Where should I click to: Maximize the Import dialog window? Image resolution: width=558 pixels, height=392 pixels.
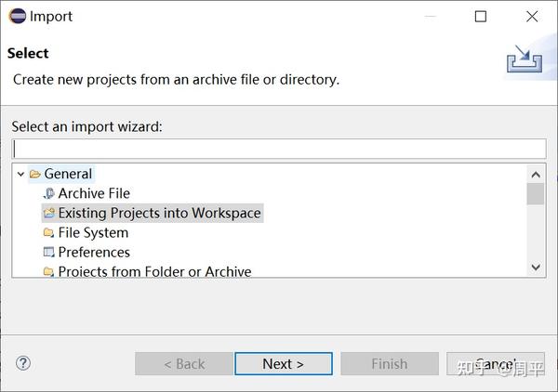pyautogui.click(x=481, y=16)
